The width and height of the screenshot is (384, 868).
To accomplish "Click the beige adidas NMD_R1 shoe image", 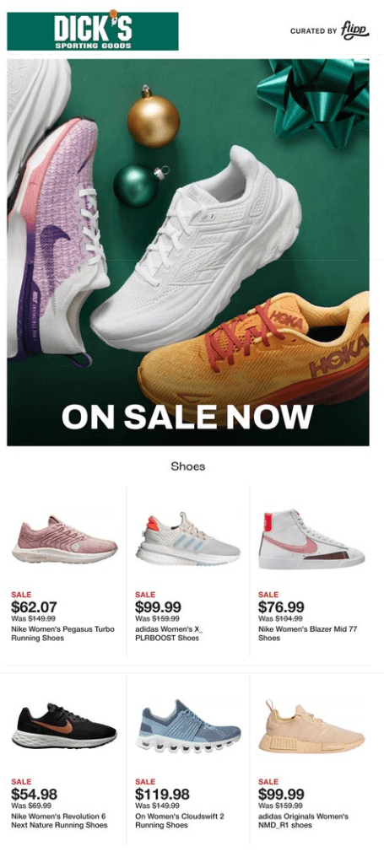I will pyautogui.click(x=311, y=727).
